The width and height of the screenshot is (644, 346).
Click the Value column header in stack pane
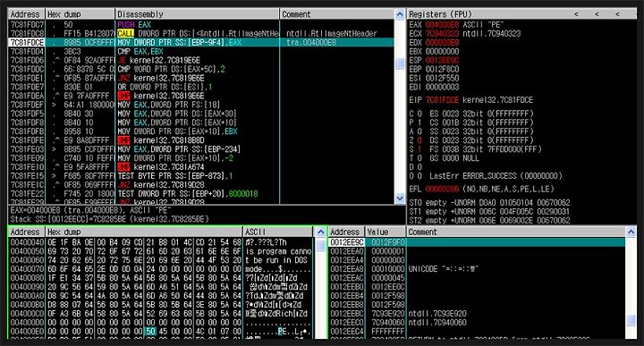coord(386,232)
